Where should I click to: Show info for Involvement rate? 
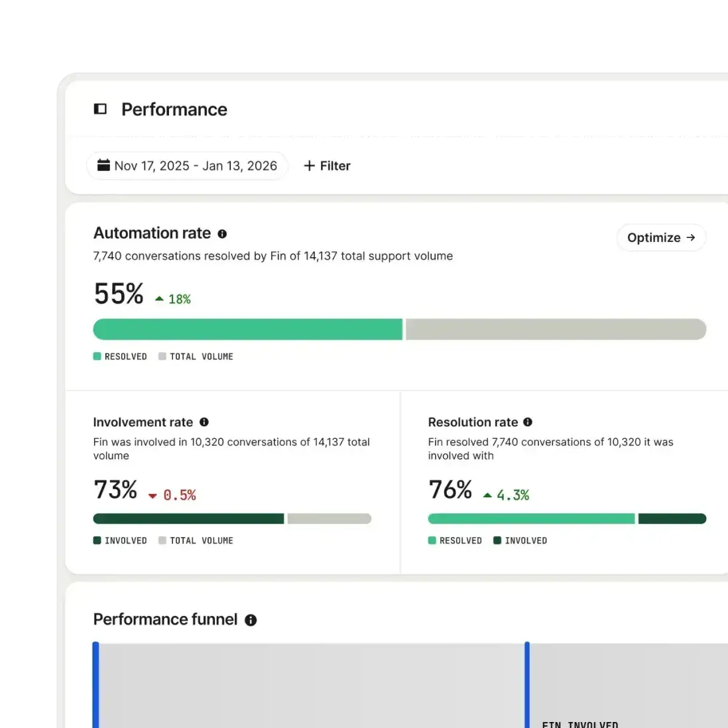204,422
